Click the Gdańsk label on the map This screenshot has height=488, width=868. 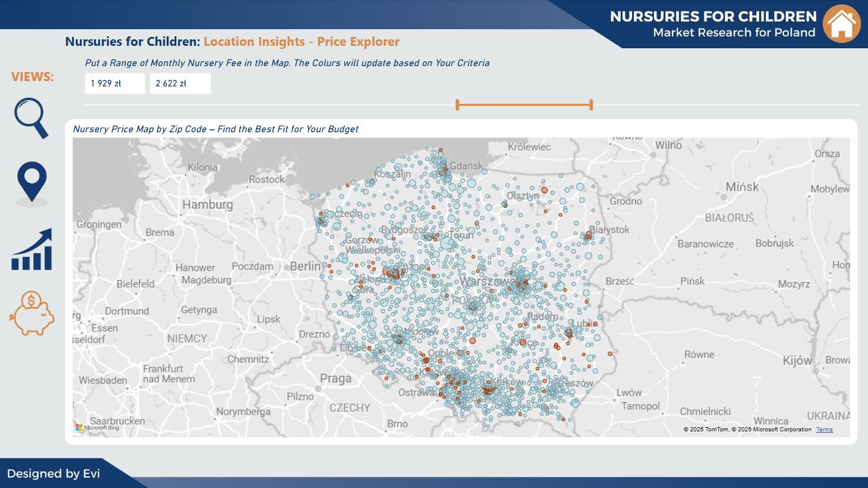click(466, 166)
